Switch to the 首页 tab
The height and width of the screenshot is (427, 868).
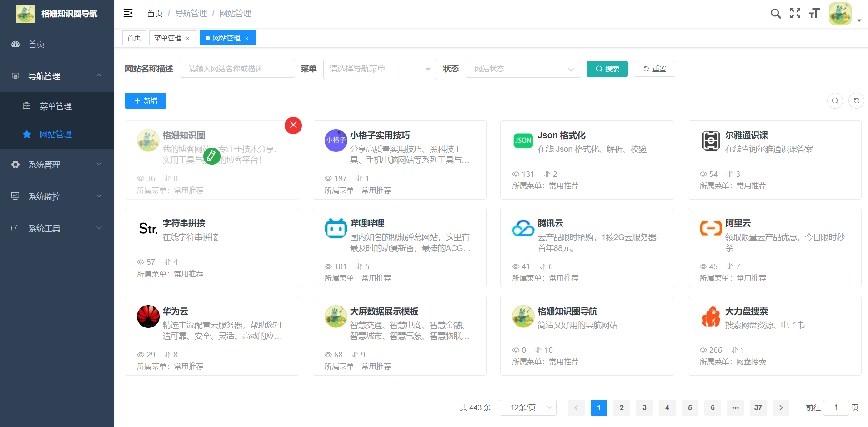[x=134, y=38]
